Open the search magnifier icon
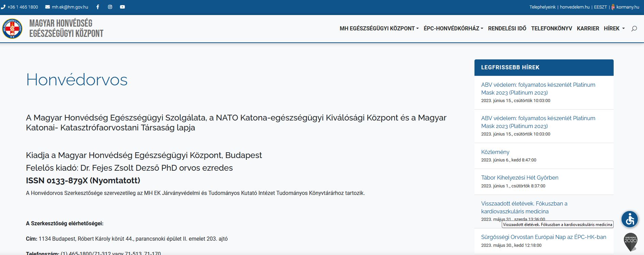Viewport: 644px width, 255px height. pos(634,29)
